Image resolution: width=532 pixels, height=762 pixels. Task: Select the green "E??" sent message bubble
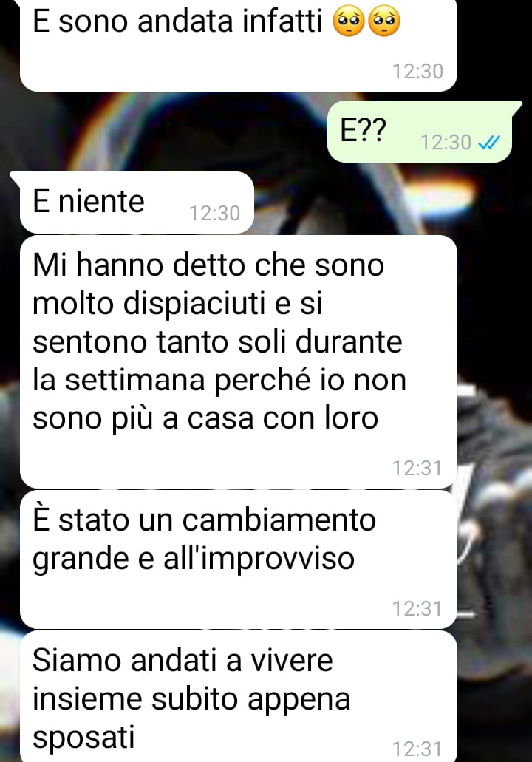pos(420,132)
